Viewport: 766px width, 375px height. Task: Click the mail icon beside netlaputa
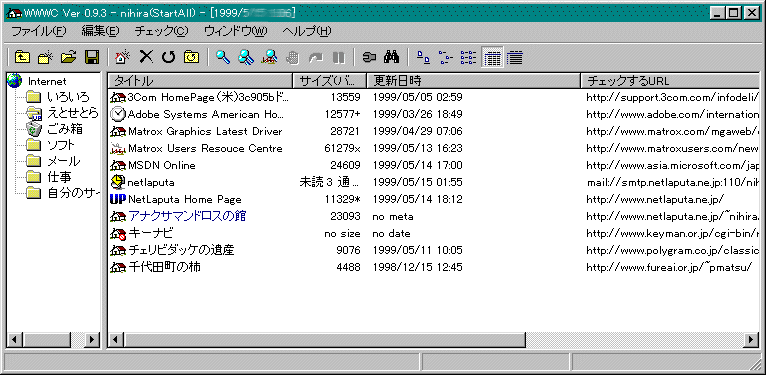[x=118, y=183]
